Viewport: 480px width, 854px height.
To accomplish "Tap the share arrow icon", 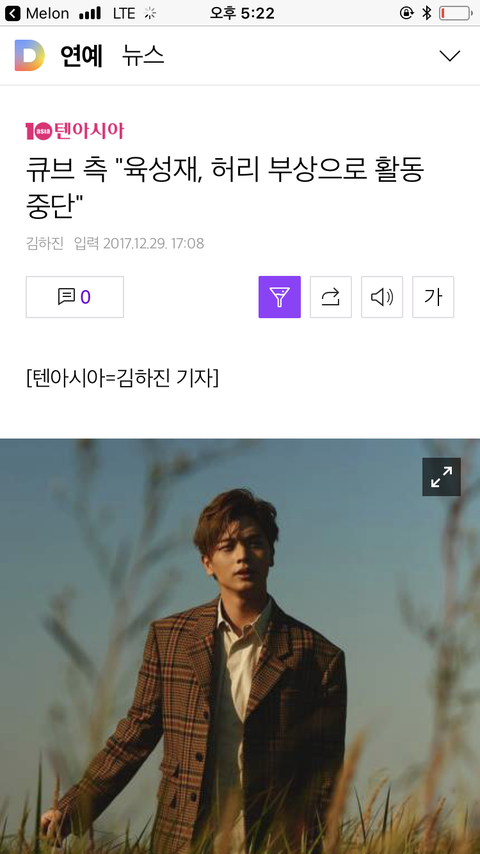I will tap(331, 297).
